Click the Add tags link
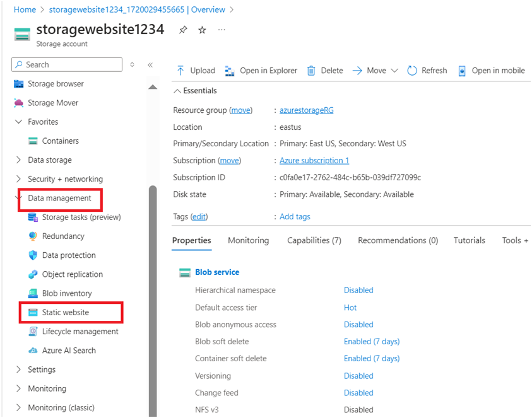Image resolution: width=532 pixels, height=418 pixels. tap(295, 217)
